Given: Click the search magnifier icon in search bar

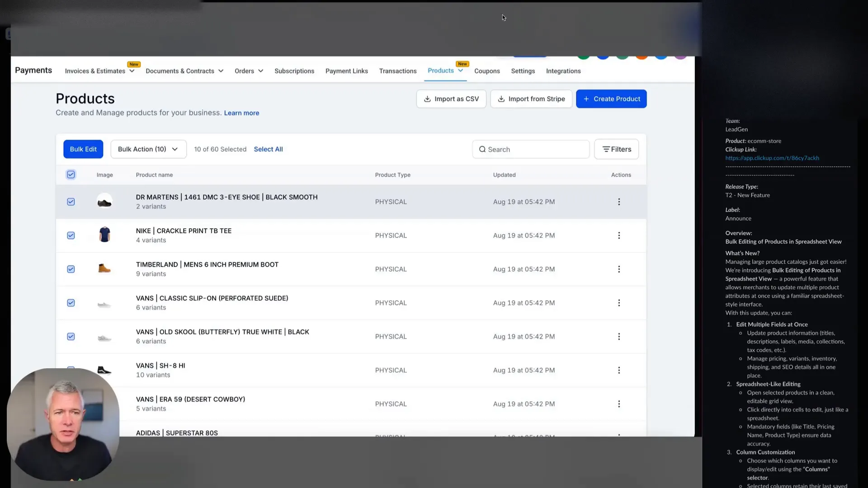Looking at the screenshot, I should [482, 149].
